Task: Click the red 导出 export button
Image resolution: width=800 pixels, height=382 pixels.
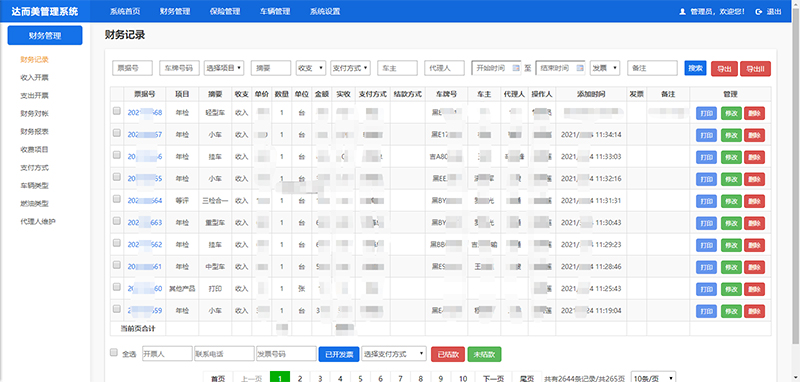Action: pyautogui.click(x=724, y=69)
